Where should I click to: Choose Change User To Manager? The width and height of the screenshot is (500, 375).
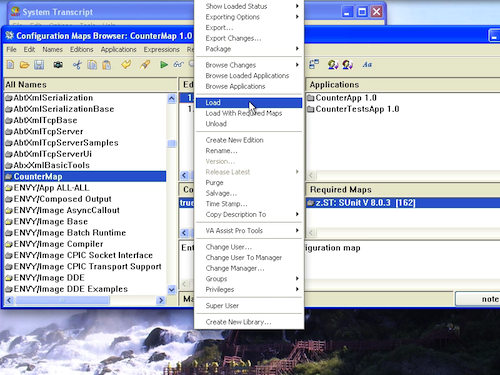pos(249,257)
